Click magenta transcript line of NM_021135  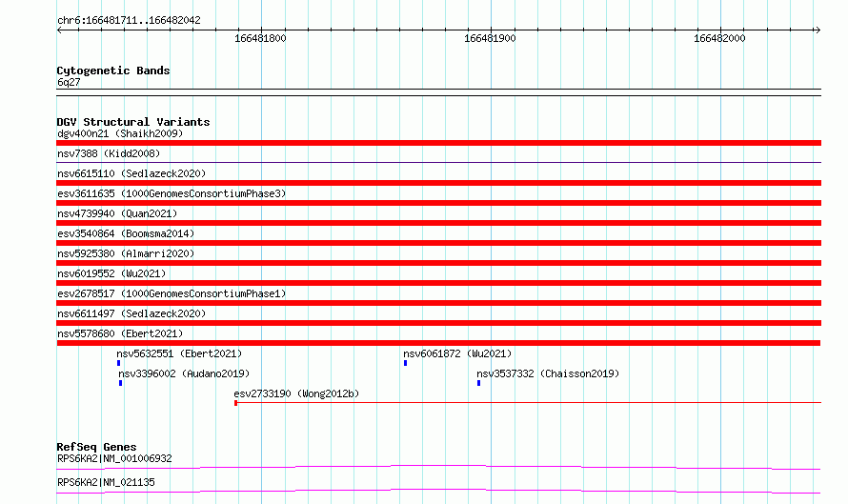click(438, 491)
